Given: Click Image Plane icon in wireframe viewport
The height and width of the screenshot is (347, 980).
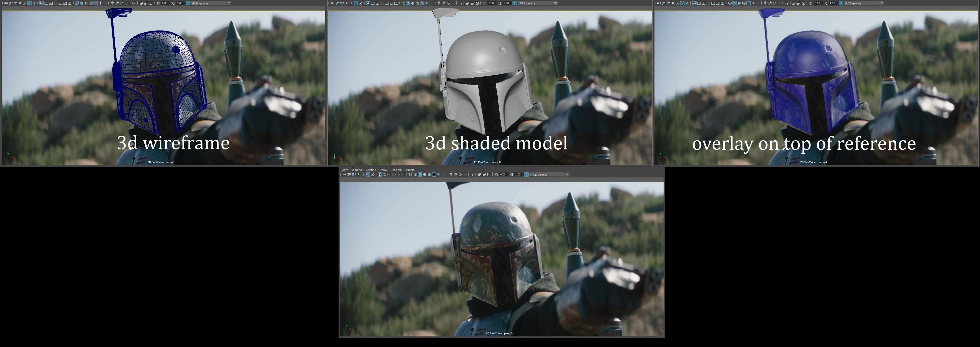Looking at the screenshot, I should point(25,3).
